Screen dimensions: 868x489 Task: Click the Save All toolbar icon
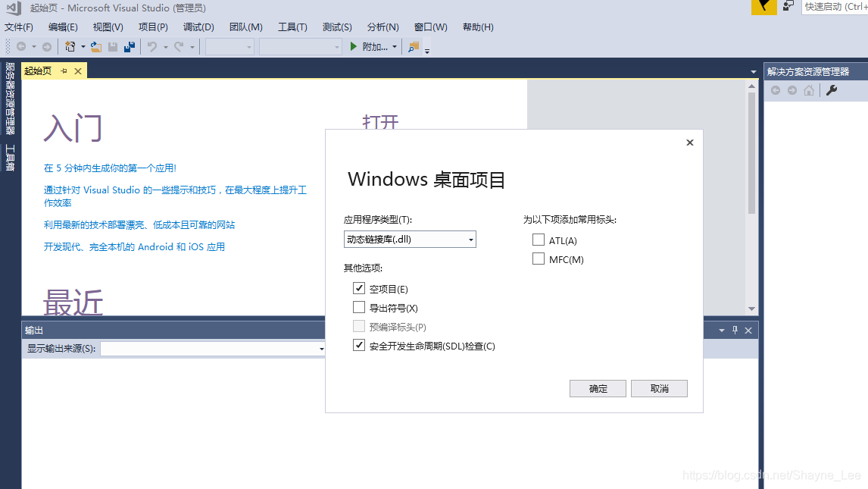point(130,47)
